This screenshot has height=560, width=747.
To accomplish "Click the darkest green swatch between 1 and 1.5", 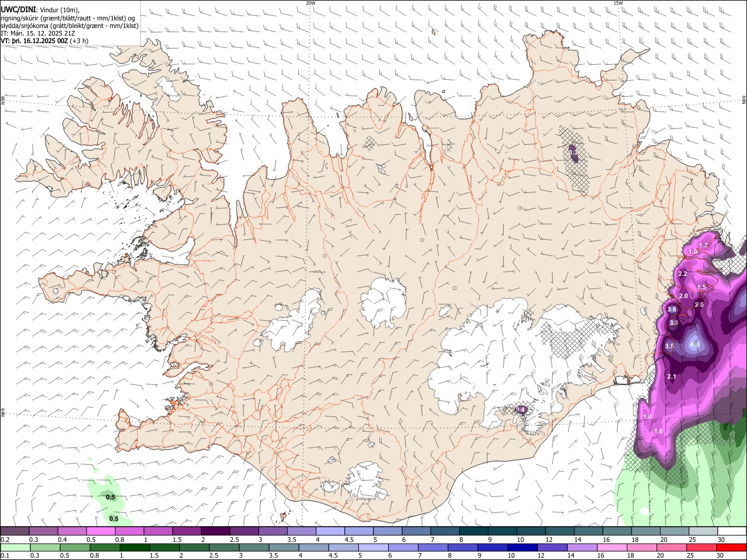I will (134, 547).
